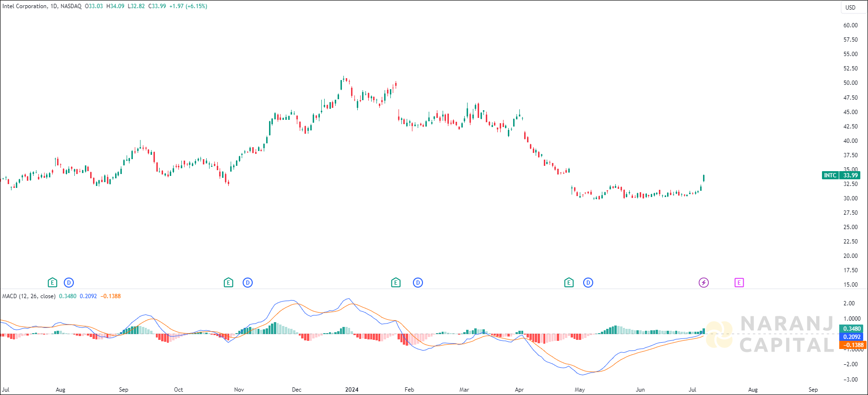Click the Apr label on time axis
The image size is (868, 395).
[x=519, y=390]
